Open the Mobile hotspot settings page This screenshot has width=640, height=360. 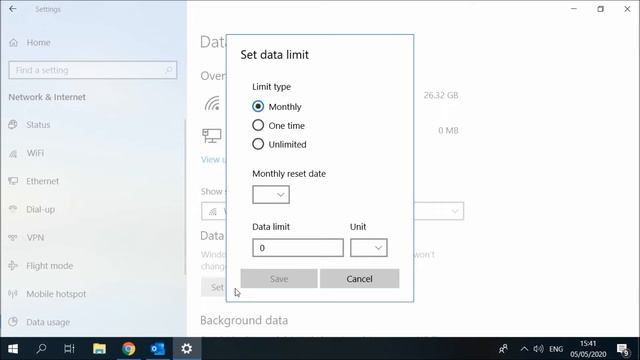tap(56, 294)
